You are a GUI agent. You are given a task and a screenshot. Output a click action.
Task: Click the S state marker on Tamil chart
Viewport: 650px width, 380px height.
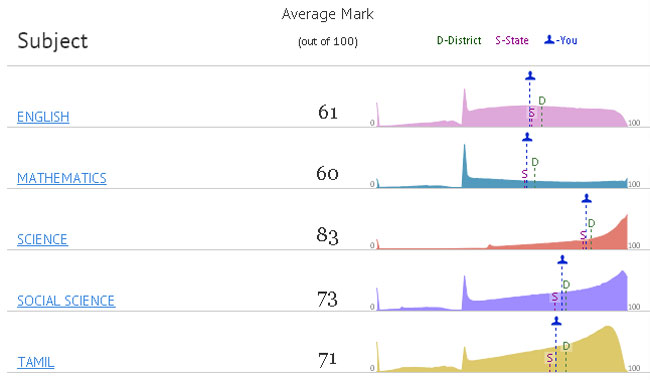pyautogui.click(x=550, y=358)
